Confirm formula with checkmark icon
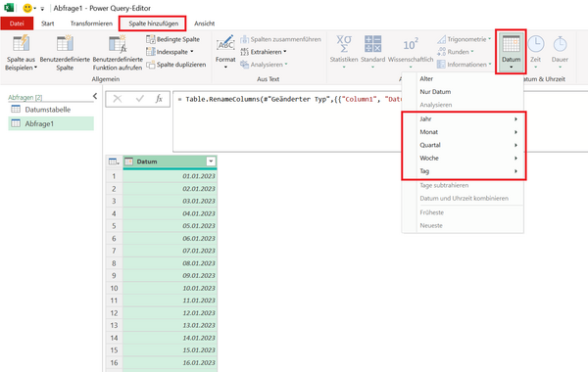Viewport: 588px width, 372px height. pos(140,99)
